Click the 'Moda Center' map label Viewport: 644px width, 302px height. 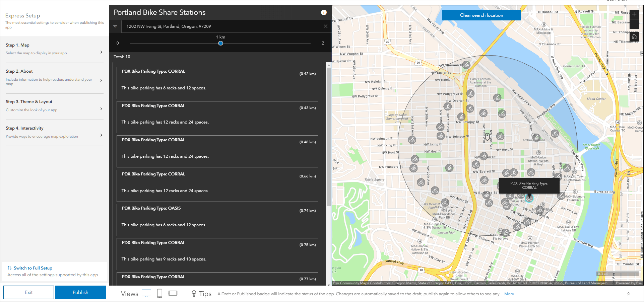pyautogui.click(x=596, y=99)
